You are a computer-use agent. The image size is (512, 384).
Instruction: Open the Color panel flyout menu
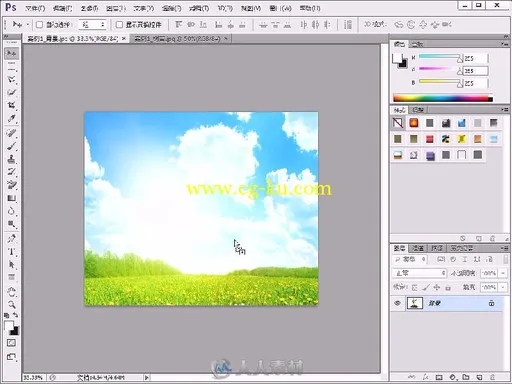point(505,44)
